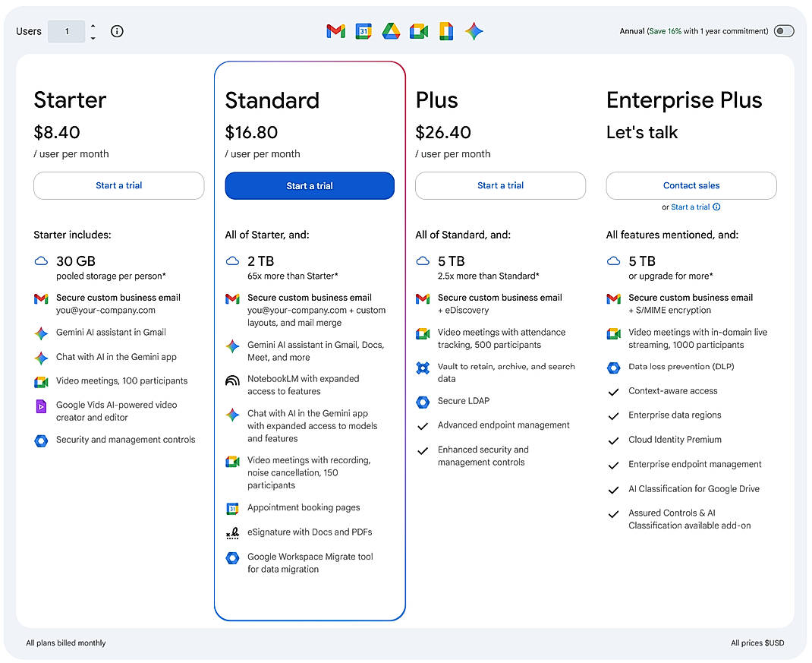Click checkmark beside Advanced endpoint management

pyautogui.click(x=423, y=426)
